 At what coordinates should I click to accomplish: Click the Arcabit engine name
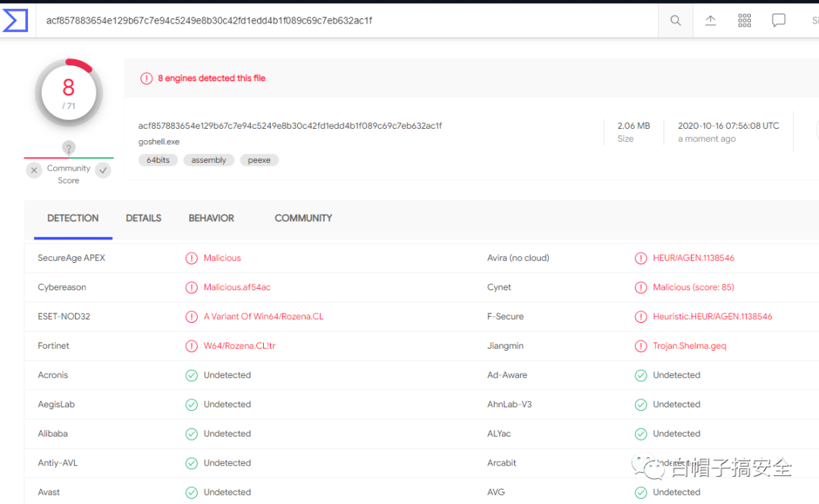(x=501, y=463)
